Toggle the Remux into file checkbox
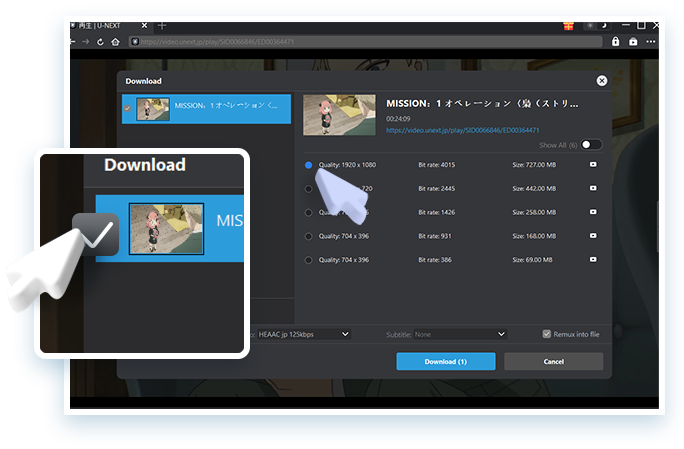 click(546, 334)
